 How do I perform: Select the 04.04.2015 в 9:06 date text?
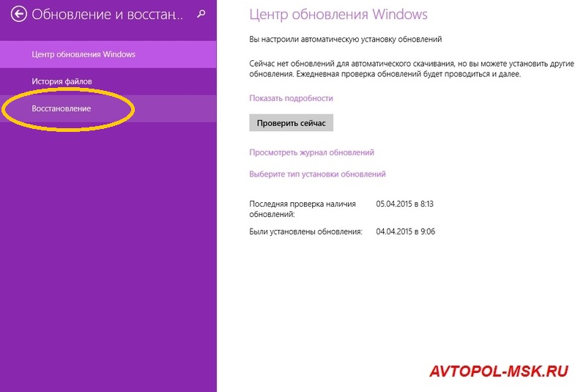pos(406,232)
